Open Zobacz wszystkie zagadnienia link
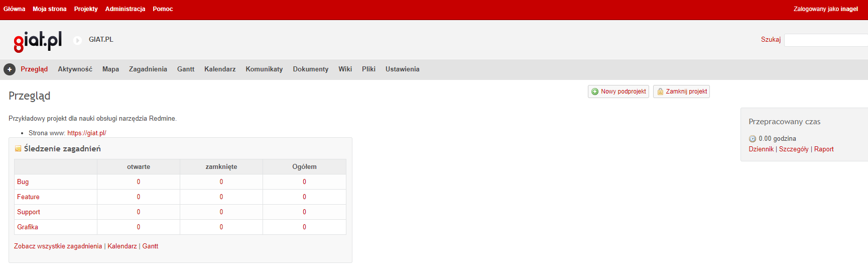 [58, 246]
